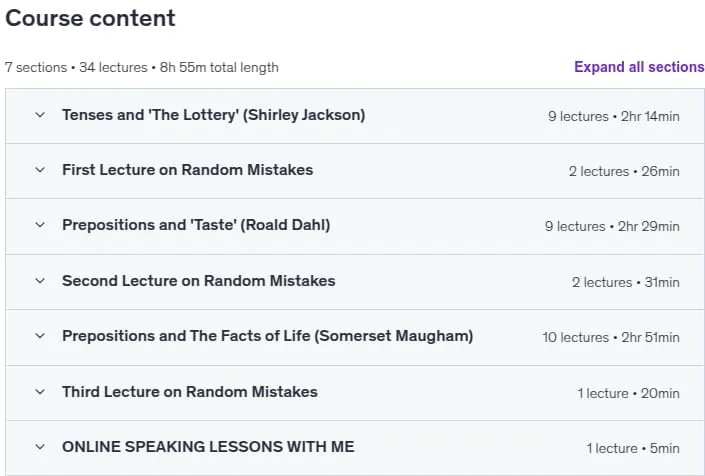Expand all sections via the purple link
Image resolution: width=705 pixels, height=476 pixels.
coord(639,67)
